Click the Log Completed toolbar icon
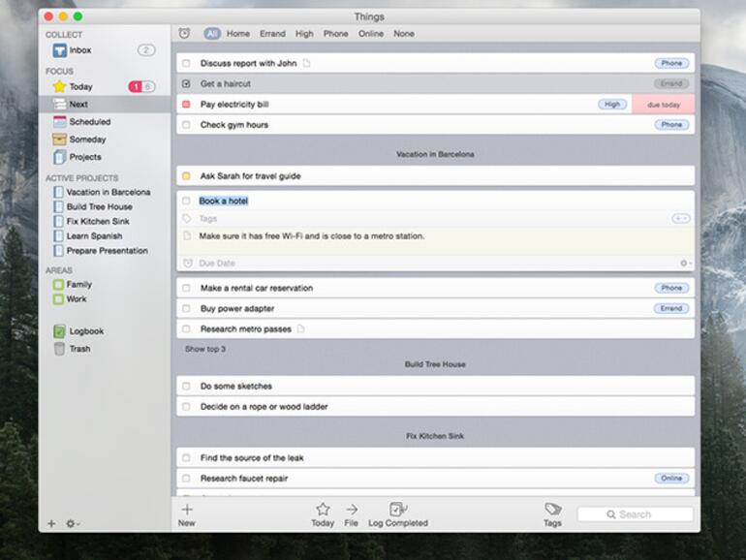This screenshot has height=560, width=746. [397, 510]
